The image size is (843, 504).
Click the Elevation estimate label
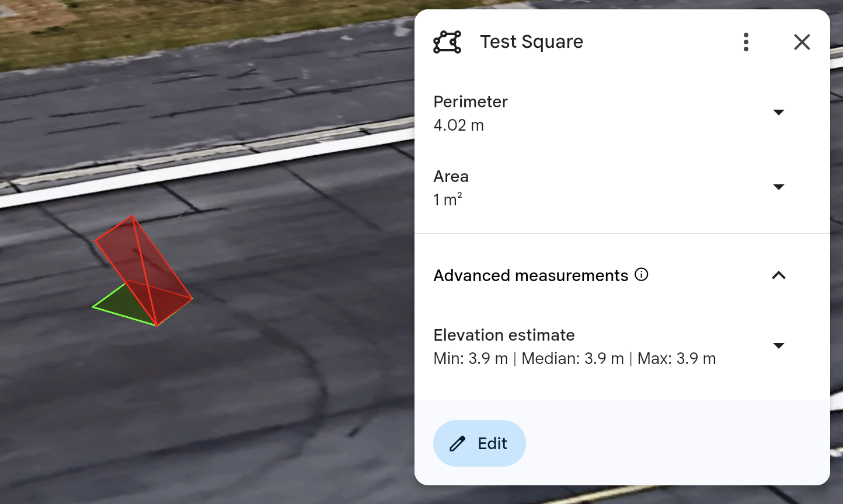[x=504, y=335]
